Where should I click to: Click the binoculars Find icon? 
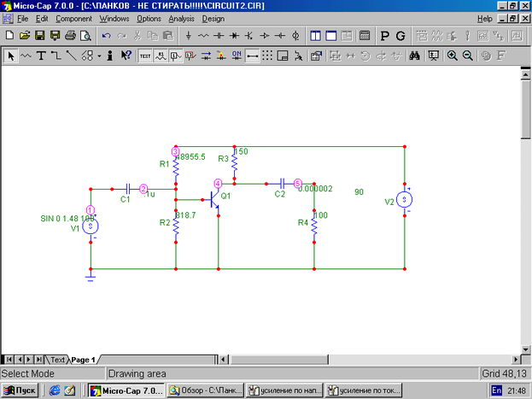(413, 56)
